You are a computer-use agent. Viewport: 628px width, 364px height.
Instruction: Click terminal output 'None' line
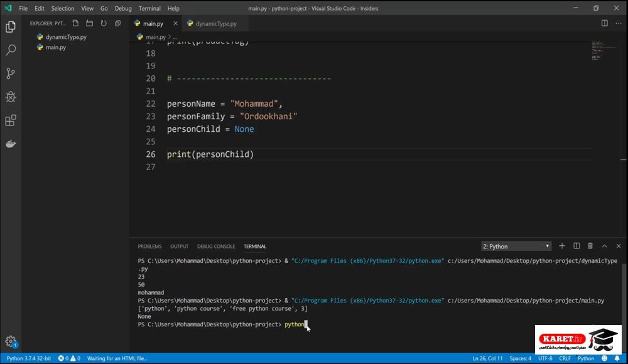[144, 316]
